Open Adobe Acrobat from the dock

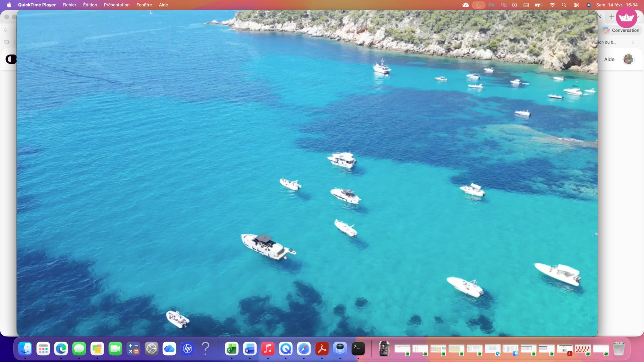tap(322, 349)
